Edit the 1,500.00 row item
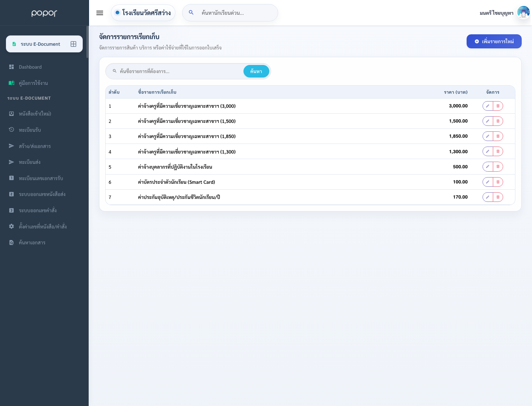 [x=488, y=121]
